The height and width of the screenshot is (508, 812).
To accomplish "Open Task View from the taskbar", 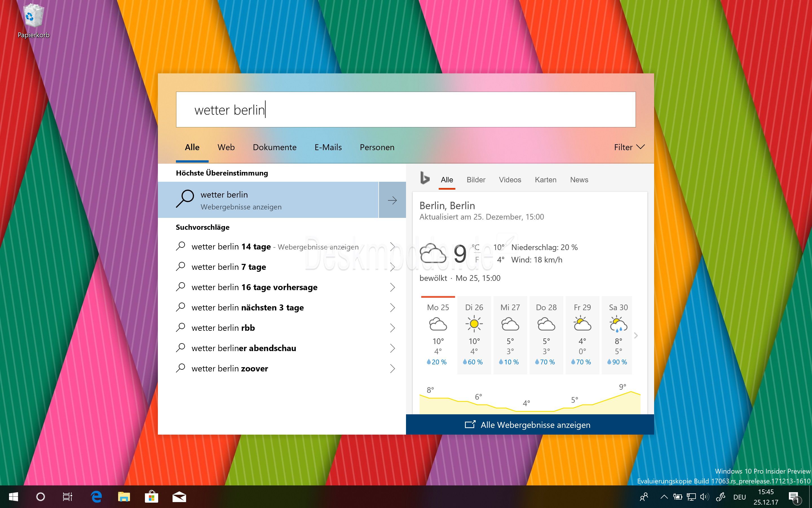I will [68, 497].
